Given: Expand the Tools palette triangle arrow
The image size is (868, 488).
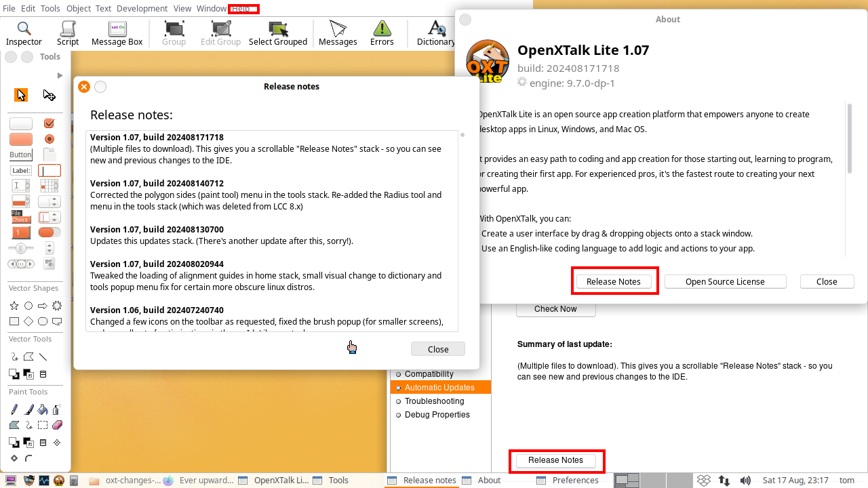Looking at the screenshot, I should (x=60, y=75).
